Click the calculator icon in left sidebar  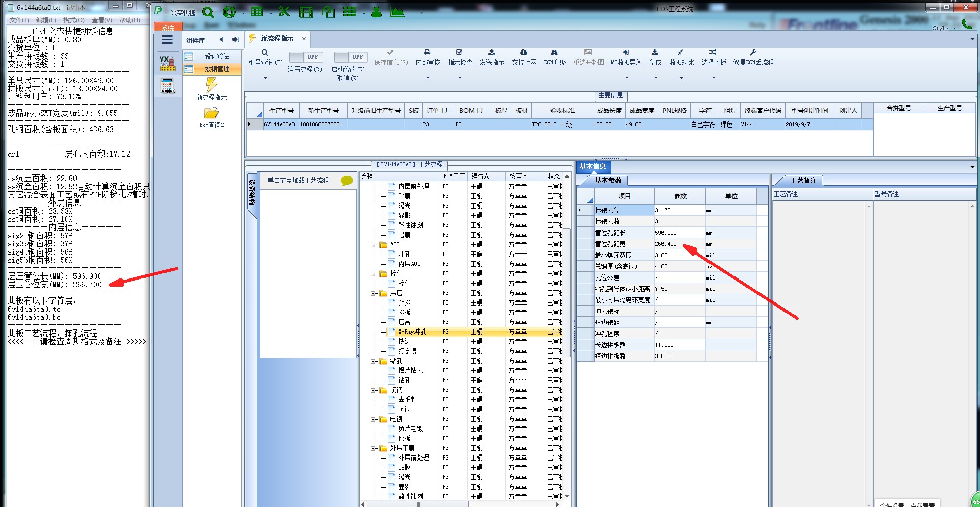pos(168,86)
